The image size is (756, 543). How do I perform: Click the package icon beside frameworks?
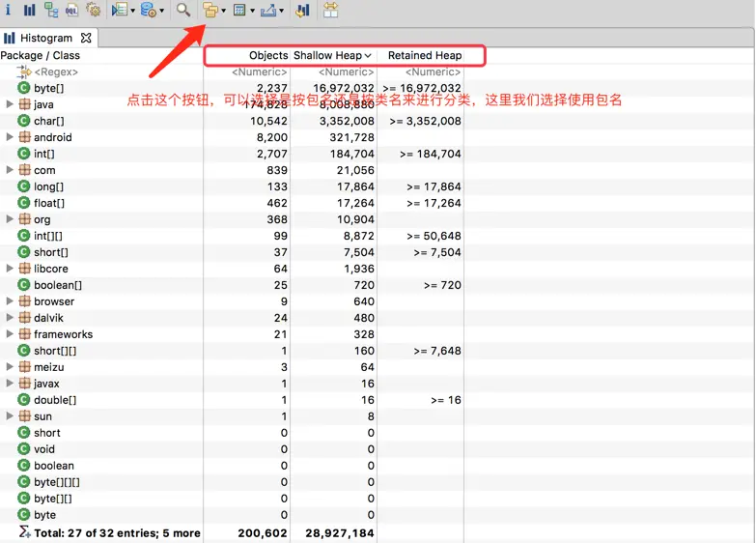pos(24,334)
